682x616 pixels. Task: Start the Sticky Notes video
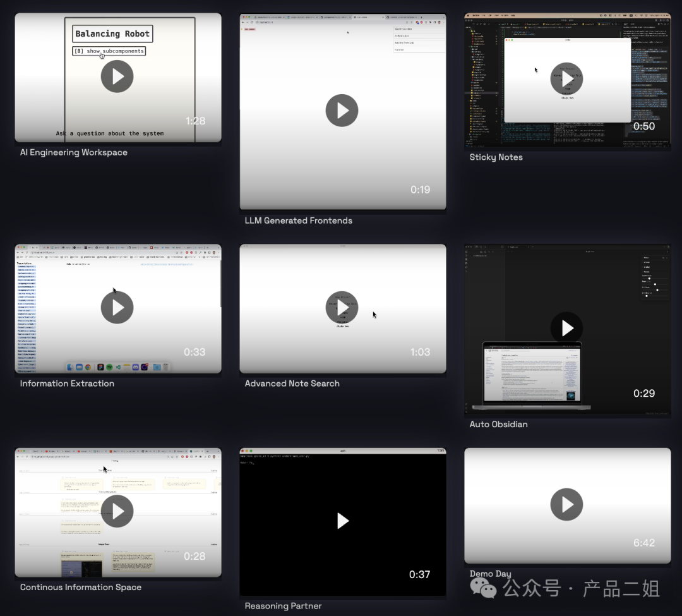point(566,79)
